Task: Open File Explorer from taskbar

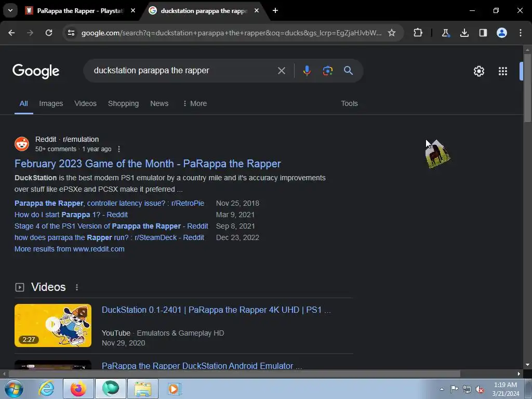Action: (x=142, y=389)
